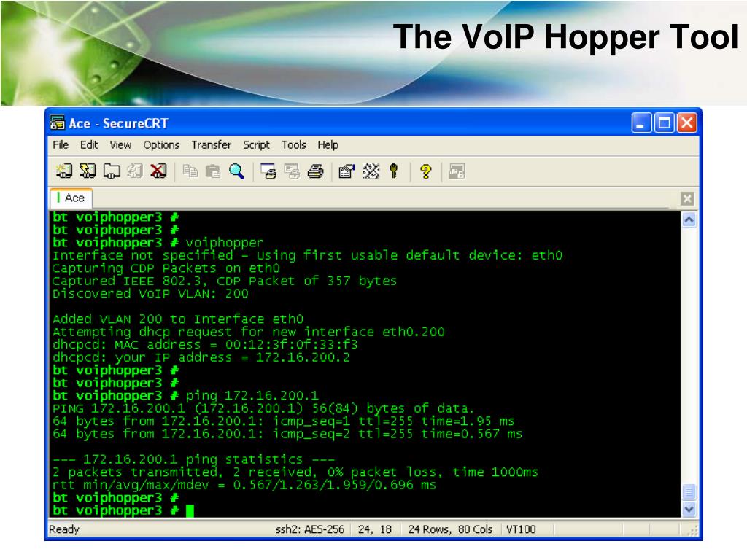This screenshot has width=747, height=560.
Task: Select the Ace session tab
Action: (71, 198)
